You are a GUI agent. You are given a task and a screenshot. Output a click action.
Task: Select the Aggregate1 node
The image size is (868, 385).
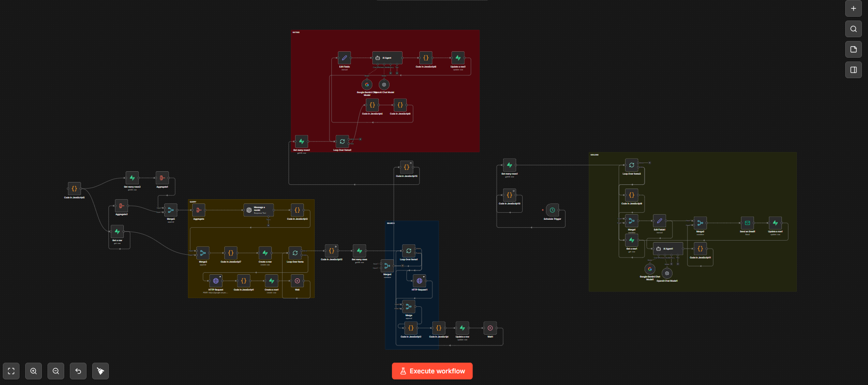162,178
